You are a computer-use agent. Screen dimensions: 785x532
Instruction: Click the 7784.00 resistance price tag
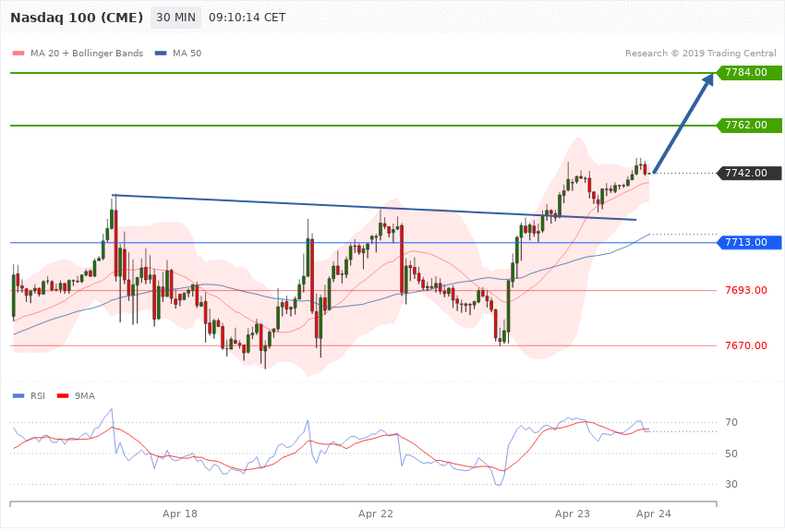point(750,72)
